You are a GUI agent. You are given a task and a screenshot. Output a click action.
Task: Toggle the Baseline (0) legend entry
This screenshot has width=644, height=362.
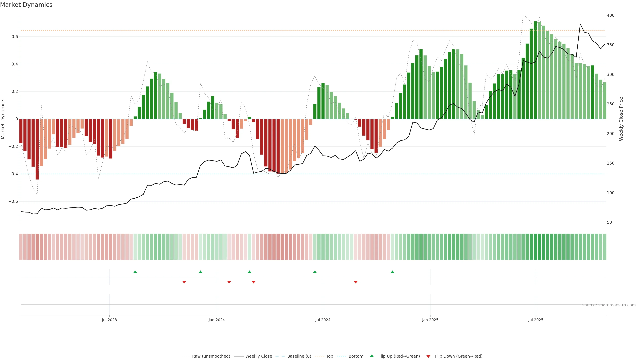click(299, 356)
